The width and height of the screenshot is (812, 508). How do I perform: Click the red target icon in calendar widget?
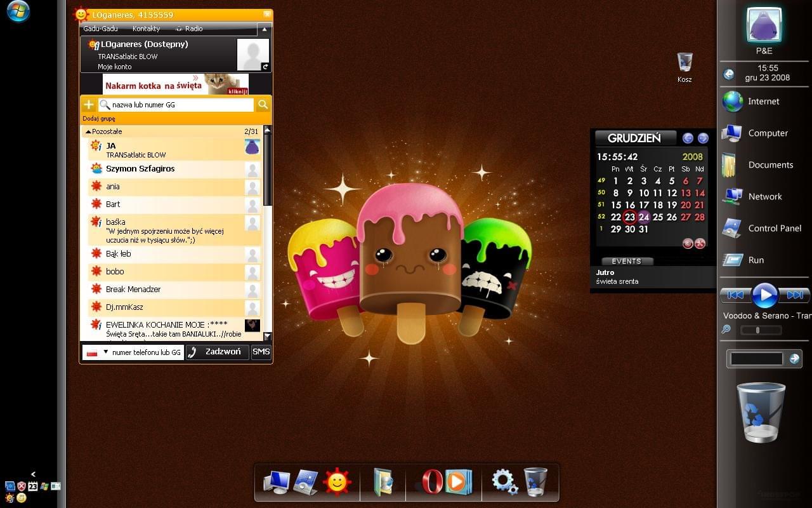[x=687, y=243]
